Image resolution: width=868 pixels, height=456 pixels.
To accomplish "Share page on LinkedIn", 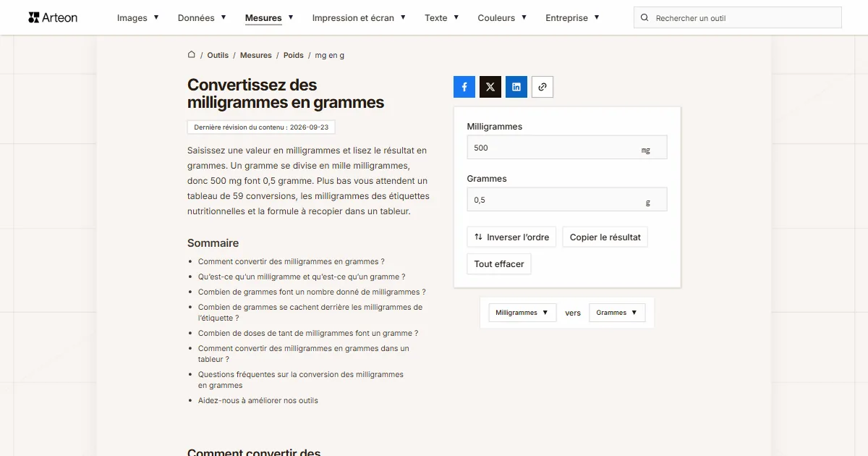I will tap(516, 87).
